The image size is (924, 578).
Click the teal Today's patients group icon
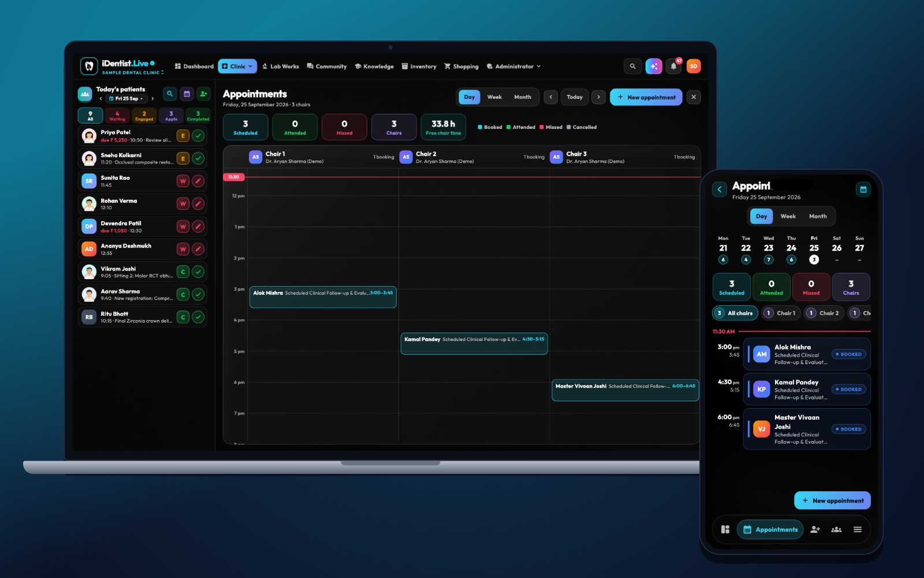tap(85, 94)
